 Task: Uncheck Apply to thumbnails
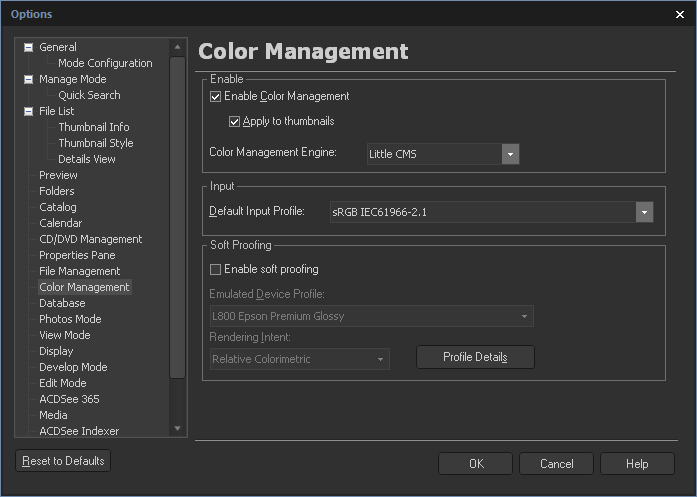(235, 122)
